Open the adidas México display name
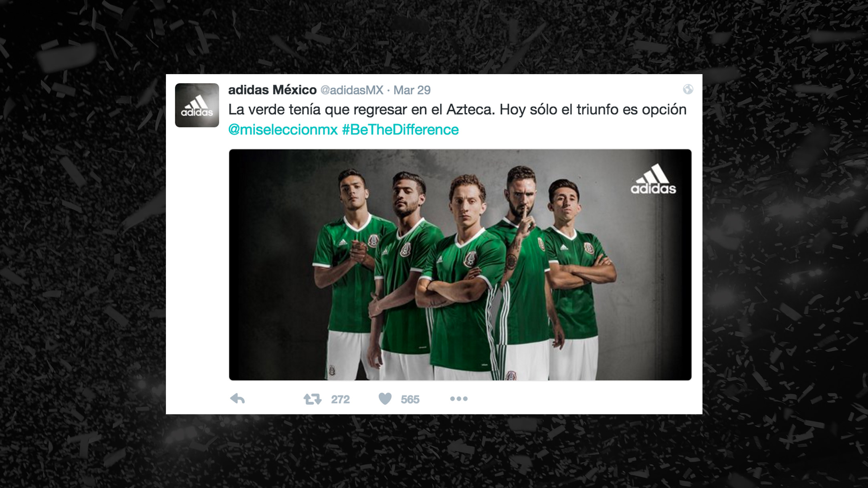Image resolution: width=868 pixels, height=488 pixels. pos(272,90)
